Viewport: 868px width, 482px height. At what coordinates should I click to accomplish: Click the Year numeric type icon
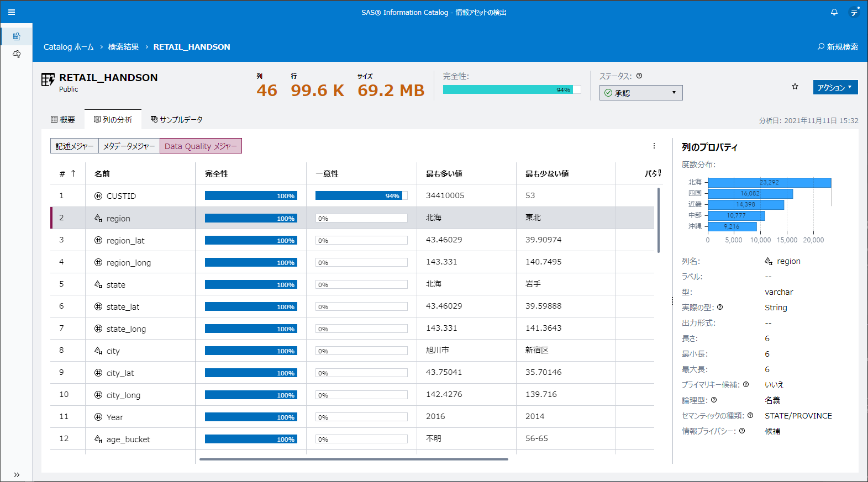click(x=98, y=417)
